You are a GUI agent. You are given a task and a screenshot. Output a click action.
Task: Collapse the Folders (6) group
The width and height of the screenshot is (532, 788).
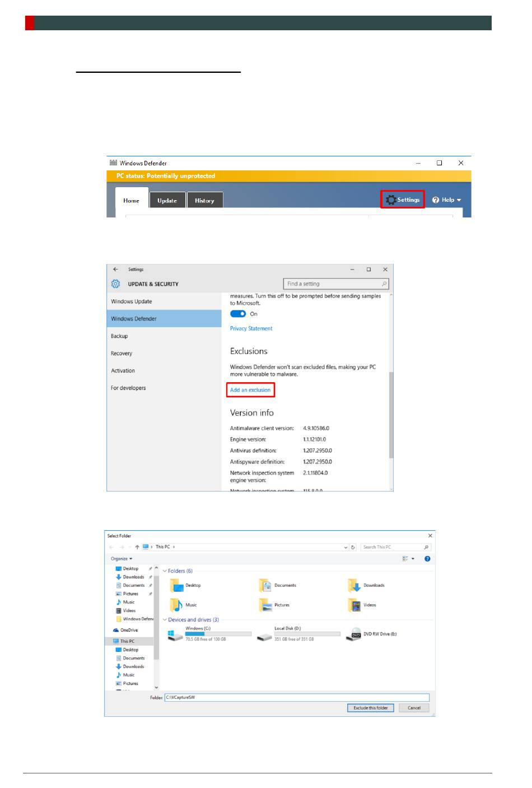165,571
